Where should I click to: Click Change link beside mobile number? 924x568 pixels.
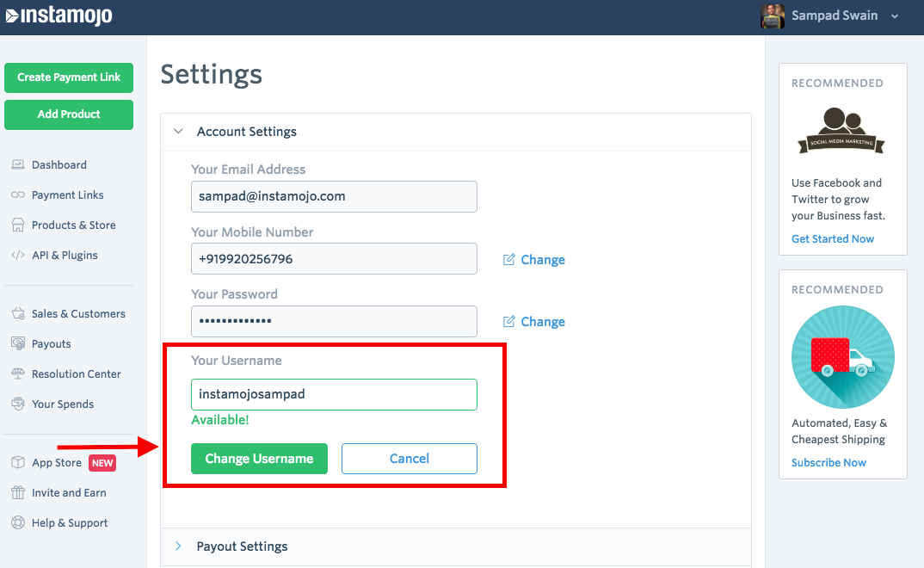click(542, 260)
